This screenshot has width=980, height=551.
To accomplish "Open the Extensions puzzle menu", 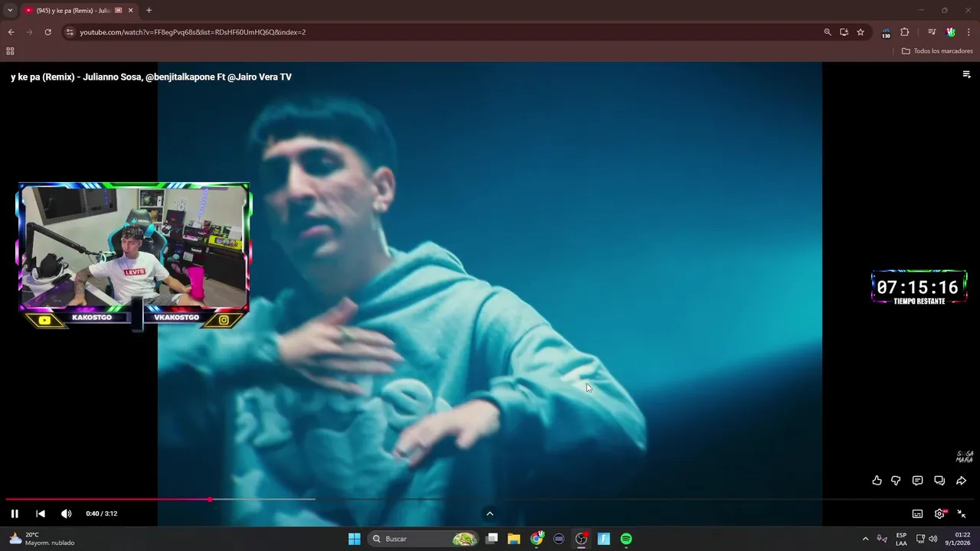I will (x=904, y=32).
